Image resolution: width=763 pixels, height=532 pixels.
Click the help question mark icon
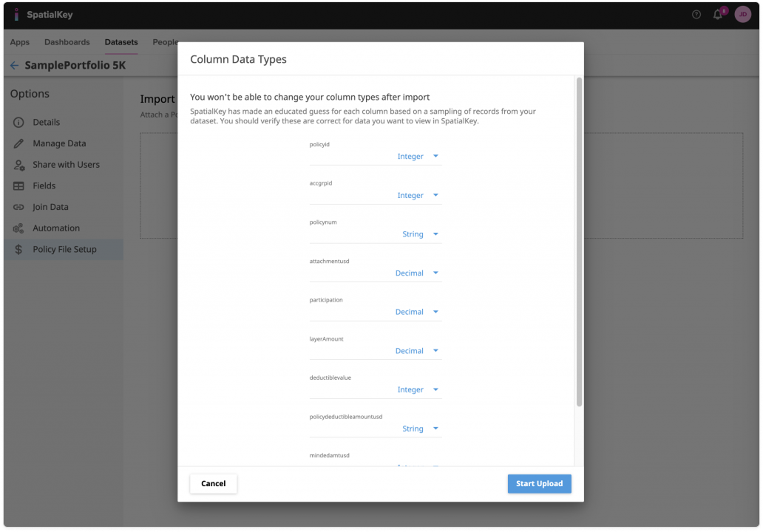pyautogui.click(x=696, y=15)
